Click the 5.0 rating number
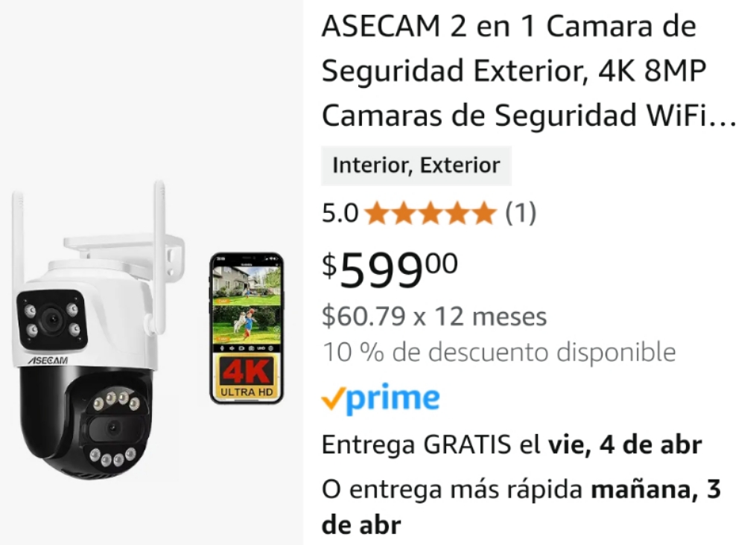The width and height of the screenshot is (756, 545). pos(340,213)
